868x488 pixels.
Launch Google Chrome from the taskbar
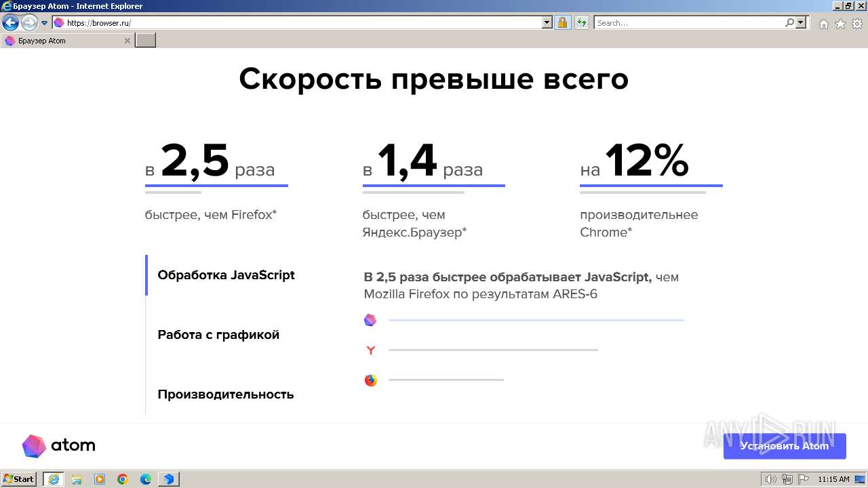coord(123,479)
